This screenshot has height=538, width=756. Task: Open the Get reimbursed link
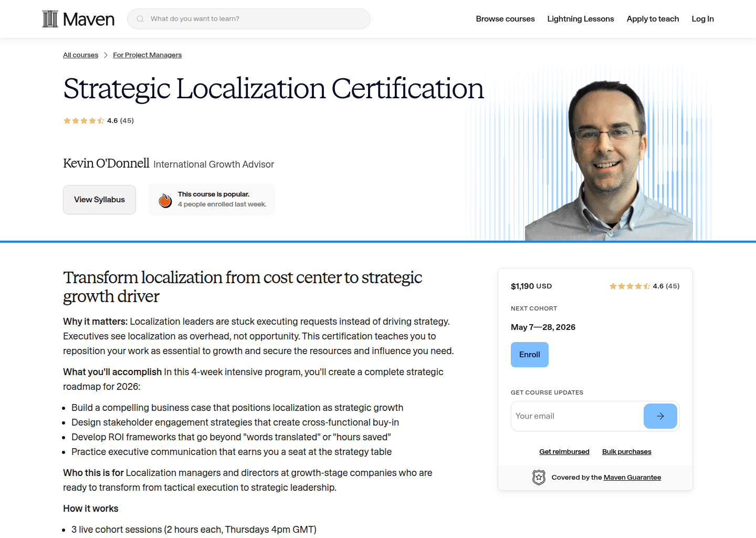coord(564,451)
